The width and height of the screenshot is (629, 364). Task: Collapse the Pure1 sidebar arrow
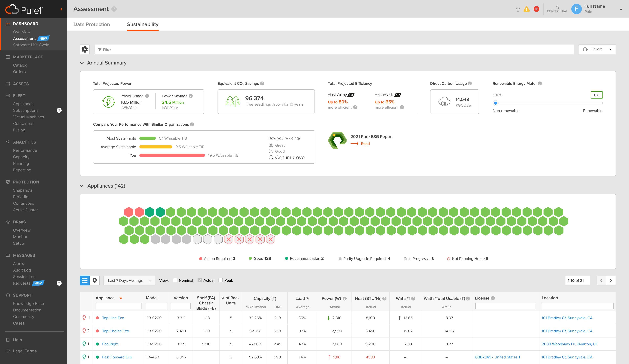coord(61,9)
